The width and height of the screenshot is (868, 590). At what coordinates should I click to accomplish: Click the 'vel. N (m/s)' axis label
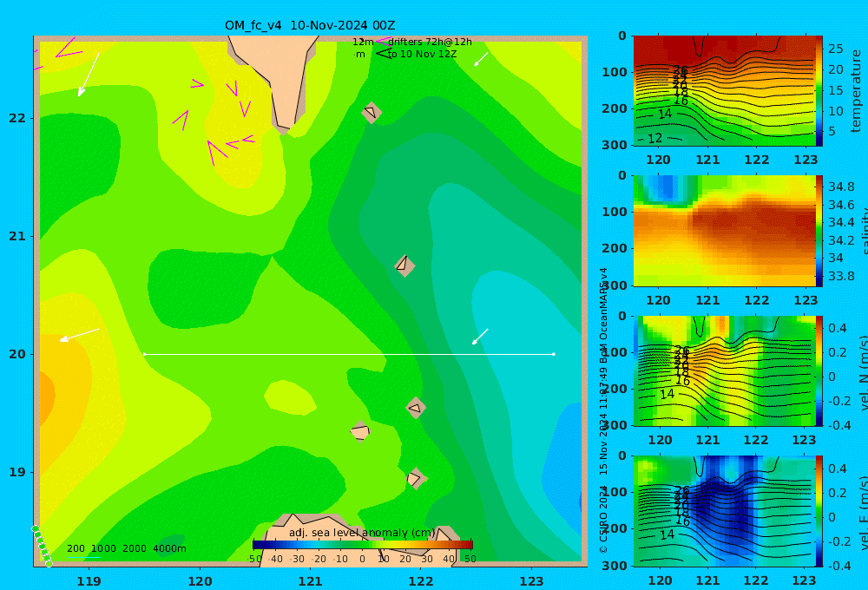pyautogui.click(x=864, y=372)
